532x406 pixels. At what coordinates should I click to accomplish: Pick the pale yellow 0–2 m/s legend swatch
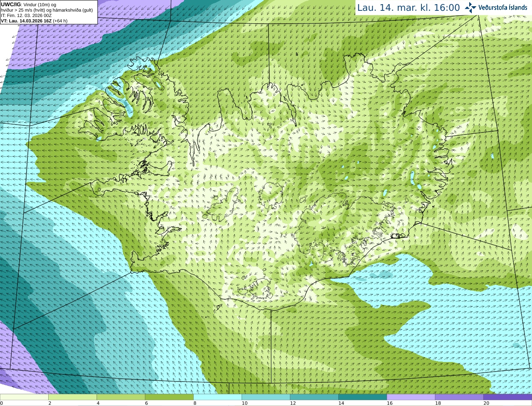[24, 397]
